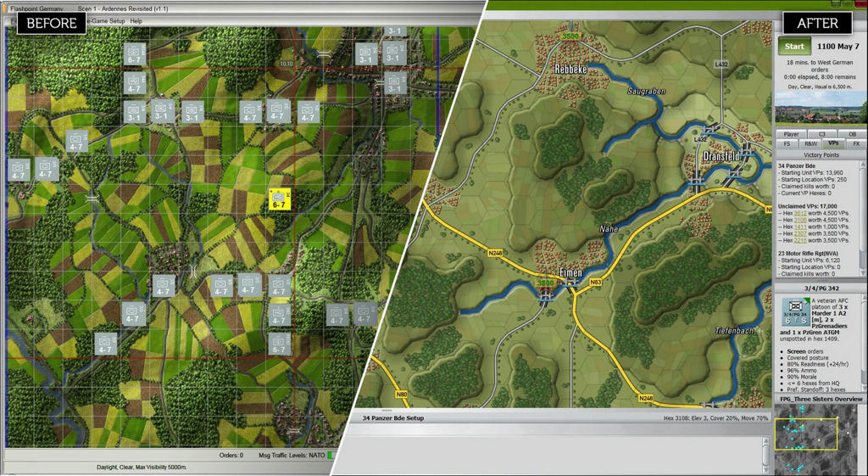Click the green Start button

(x=794, y=47)
